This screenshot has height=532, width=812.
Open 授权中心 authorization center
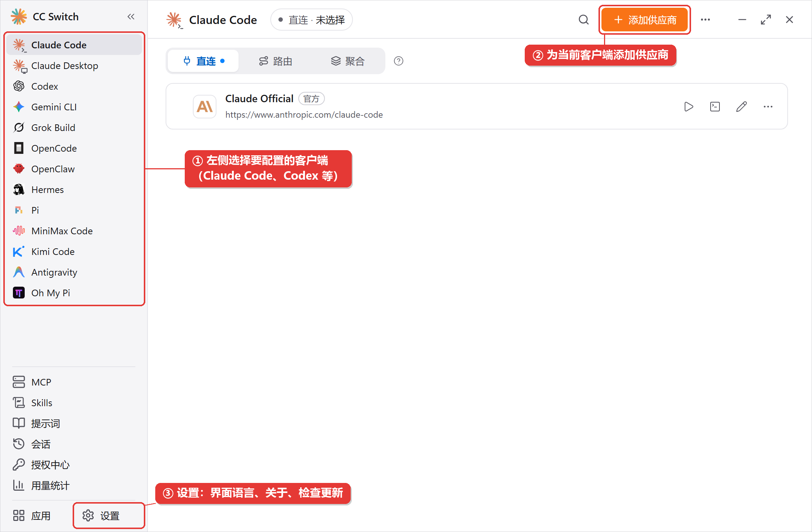click(74, 465)
